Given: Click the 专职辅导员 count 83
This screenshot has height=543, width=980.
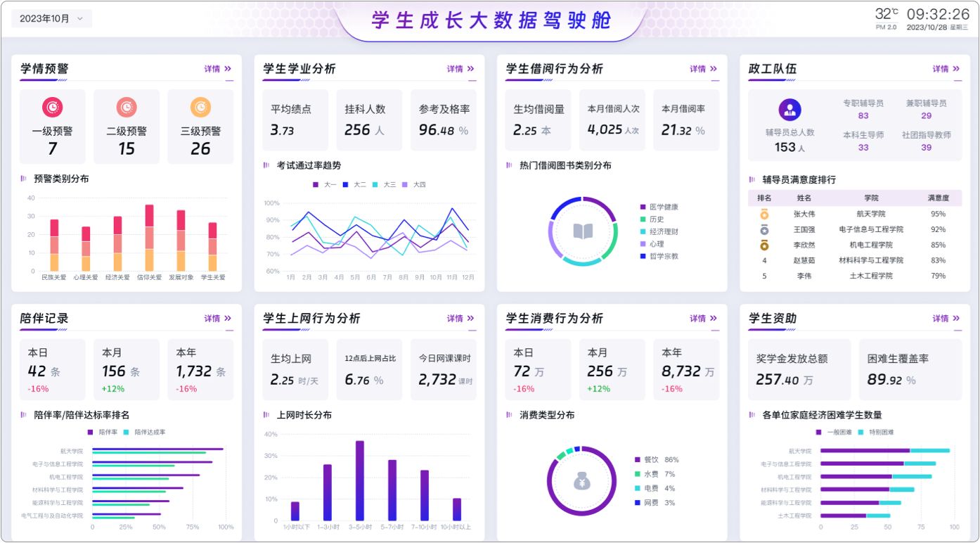Looking at the screenshot, I should click(x=863, y=116).
